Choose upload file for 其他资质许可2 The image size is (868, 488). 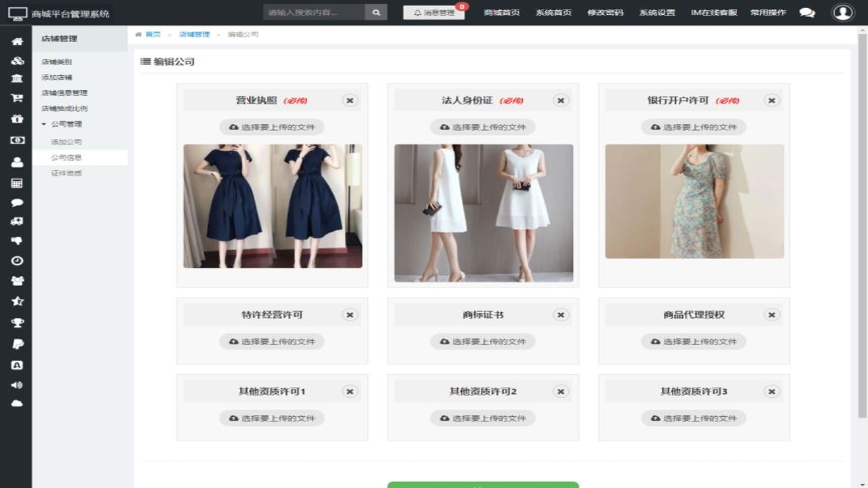point(483,418)
